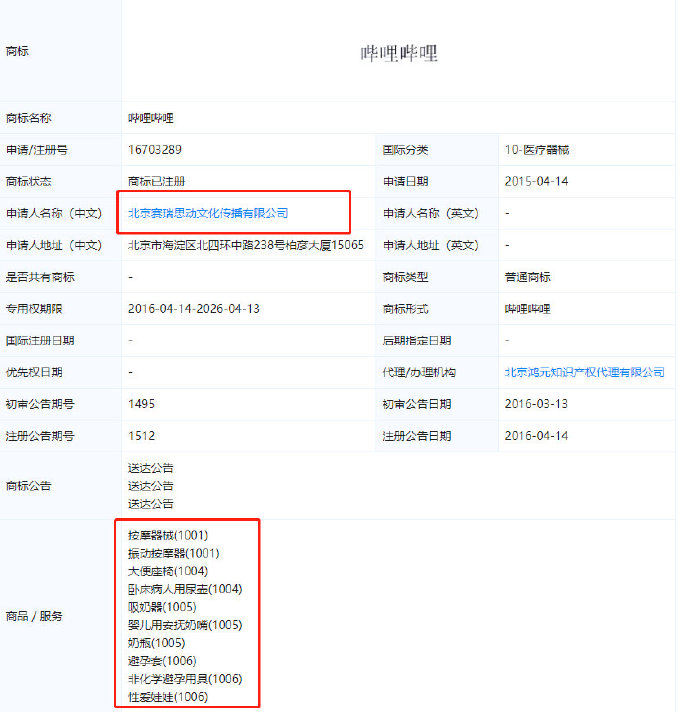Click the 商标状态 row label

[29, 182]
